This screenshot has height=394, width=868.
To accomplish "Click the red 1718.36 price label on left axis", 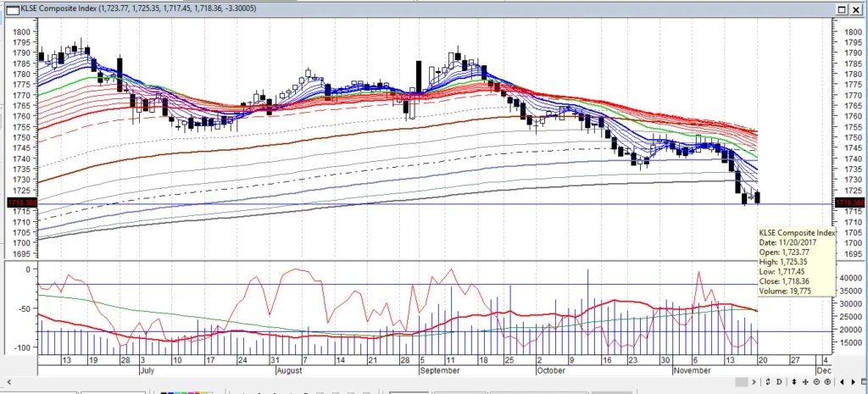I will [x=22, y=203].
